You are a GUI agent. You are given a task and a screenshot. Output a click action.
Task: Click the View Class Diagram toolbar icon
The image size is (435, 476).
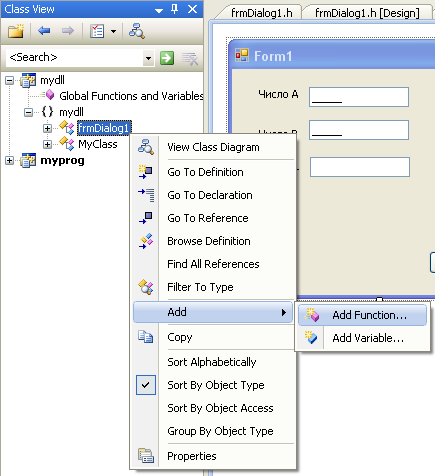[137, 31]
